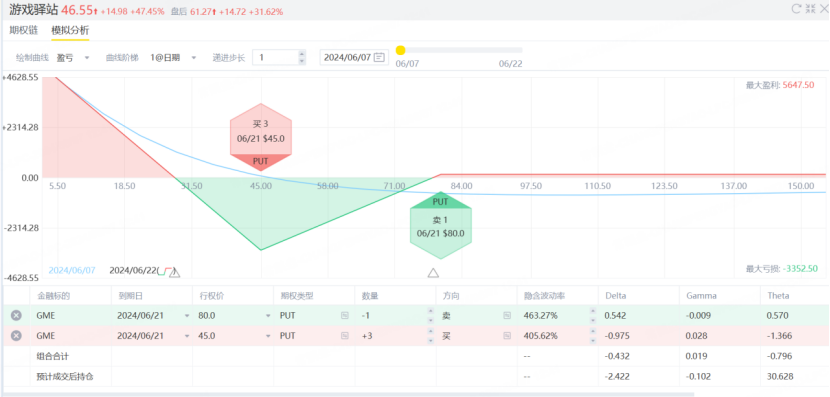Click the 方向 column header
Image resolution: width=830 pixels, height=397 pixels.
coord(451,296)
